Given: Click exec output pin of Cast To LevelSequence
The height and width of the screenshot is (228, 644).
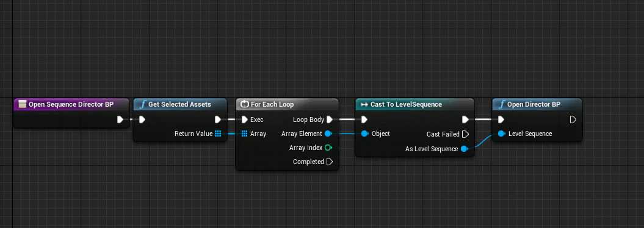Looking at the screenshot, I should [465, 119].
